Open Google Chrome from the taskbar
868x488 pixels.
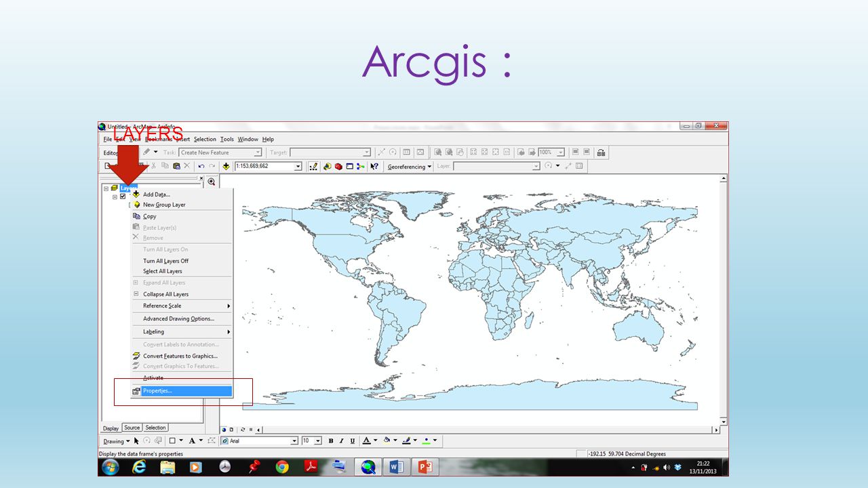point(282,466)
